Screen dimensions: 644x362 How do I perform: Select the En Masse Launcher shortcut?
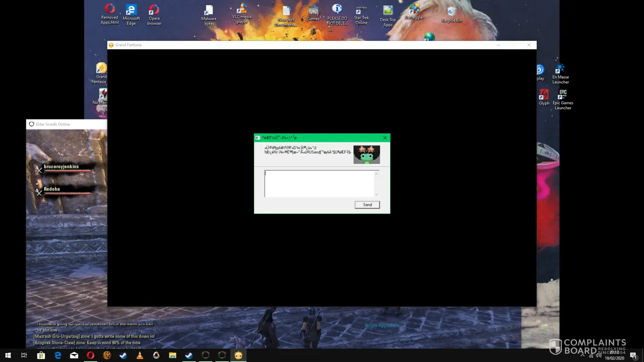tap(561, 74)
